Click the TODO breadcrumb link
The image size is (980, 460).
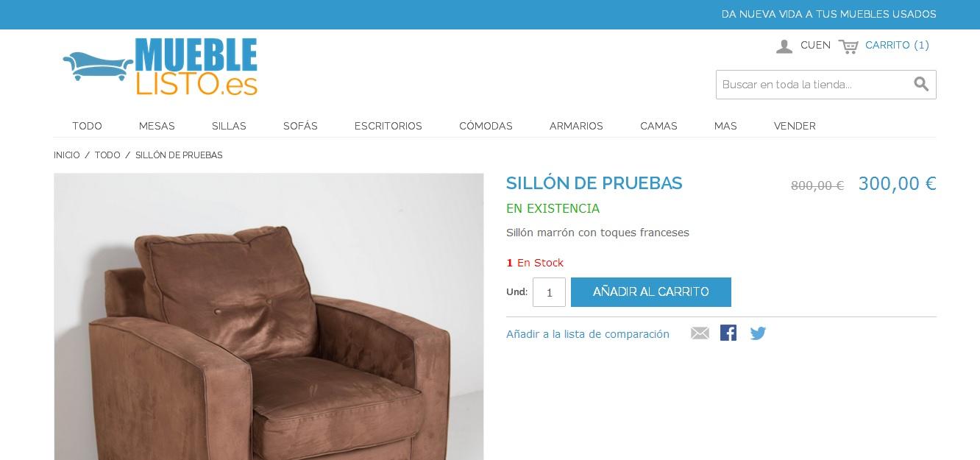coord(107,155)
